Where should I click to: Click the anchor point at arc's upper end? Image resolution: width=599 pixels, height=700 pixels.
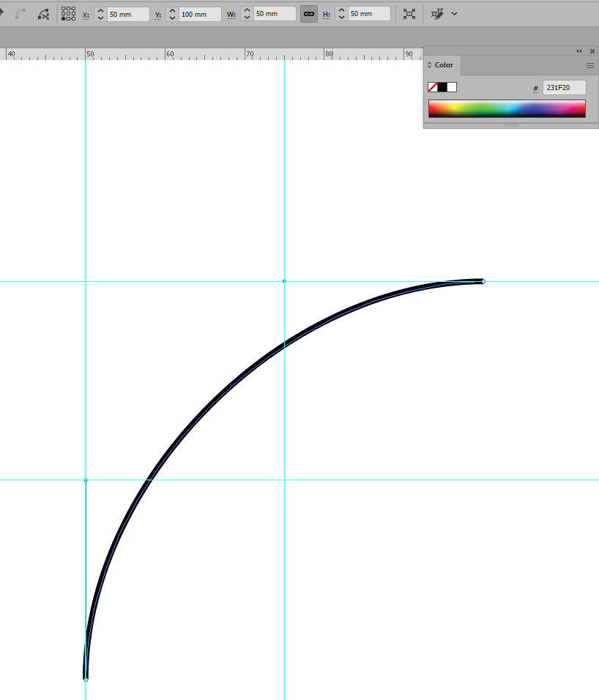(x=483, y=281)
